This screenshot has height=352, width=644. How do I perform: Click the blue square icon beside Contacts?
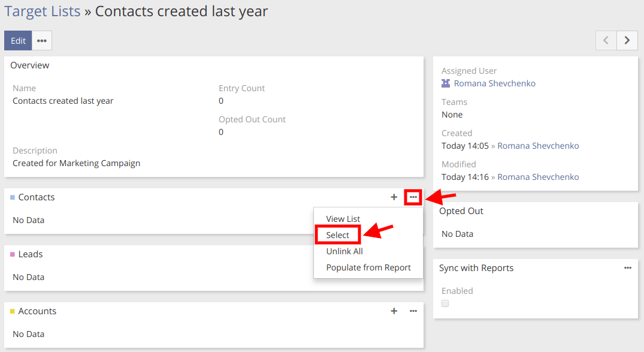click(13, 196)
